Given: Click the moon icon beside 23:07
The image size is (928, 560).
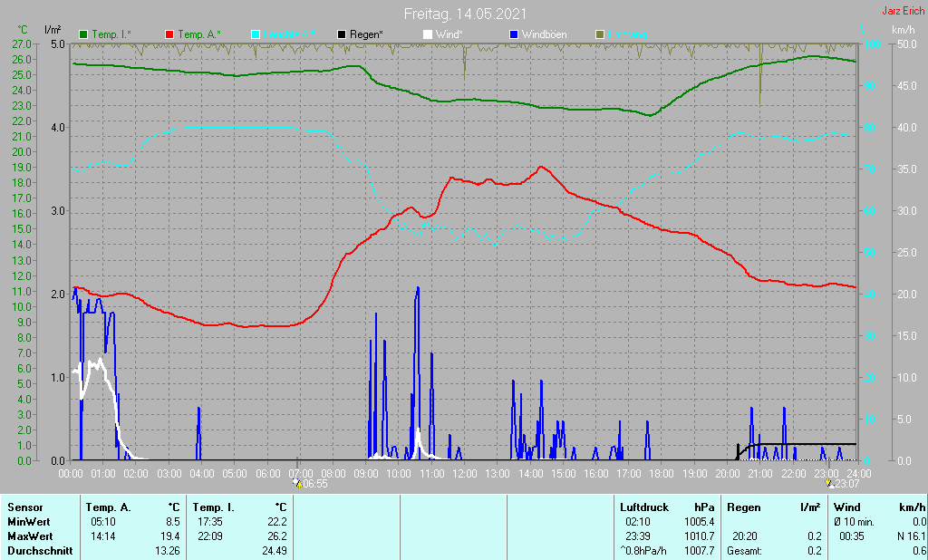Looking at the screenshot, I should point(829,484).
